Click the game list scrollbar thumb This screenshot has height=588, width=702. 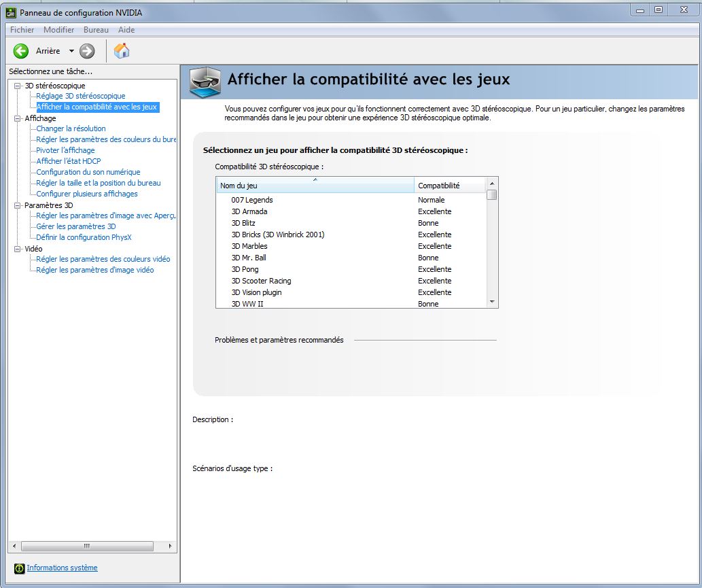[x=492, y=195]
